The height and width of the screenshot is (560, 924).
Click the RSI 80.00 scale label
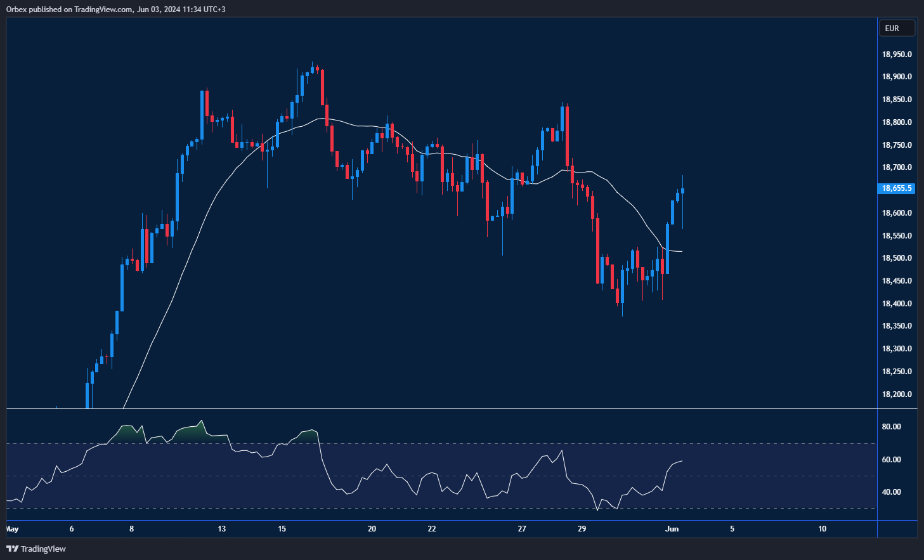[891, 427]
